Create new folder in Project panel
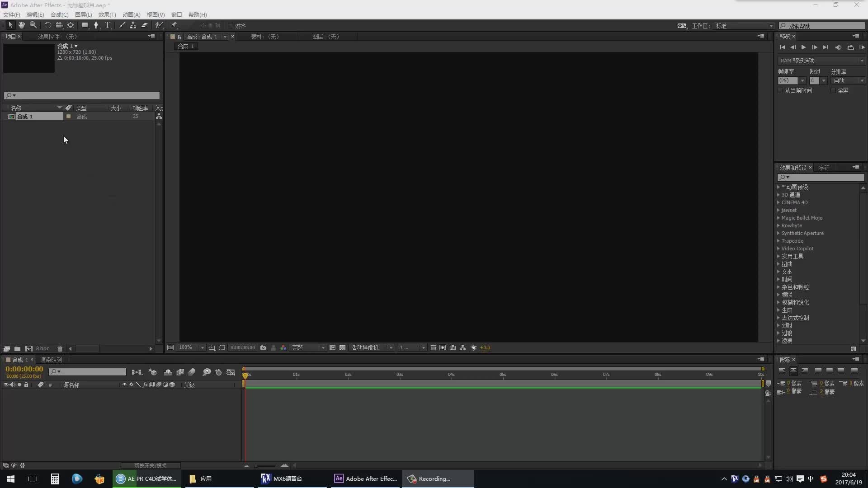The height and width of the screenshot is (488, 868). (17, 349)
